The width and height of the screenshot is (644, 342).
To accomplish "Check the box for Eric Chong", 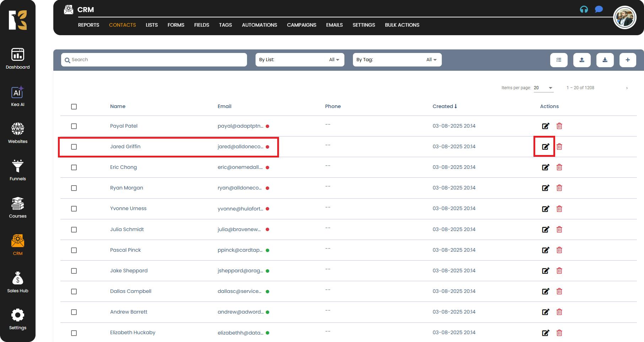I will point(74,167).
